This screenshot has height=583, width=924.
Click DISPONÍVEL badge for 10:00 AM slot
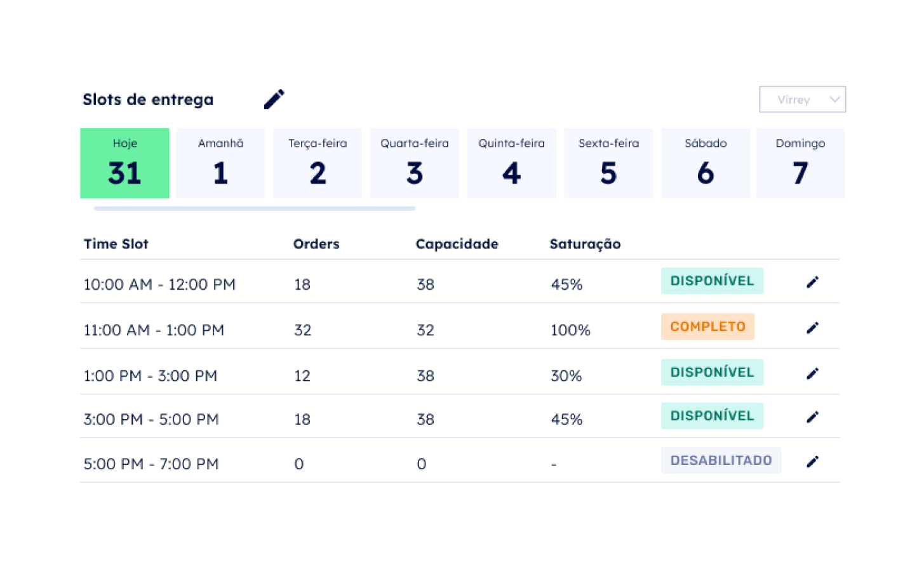click(x=712, y=281)
